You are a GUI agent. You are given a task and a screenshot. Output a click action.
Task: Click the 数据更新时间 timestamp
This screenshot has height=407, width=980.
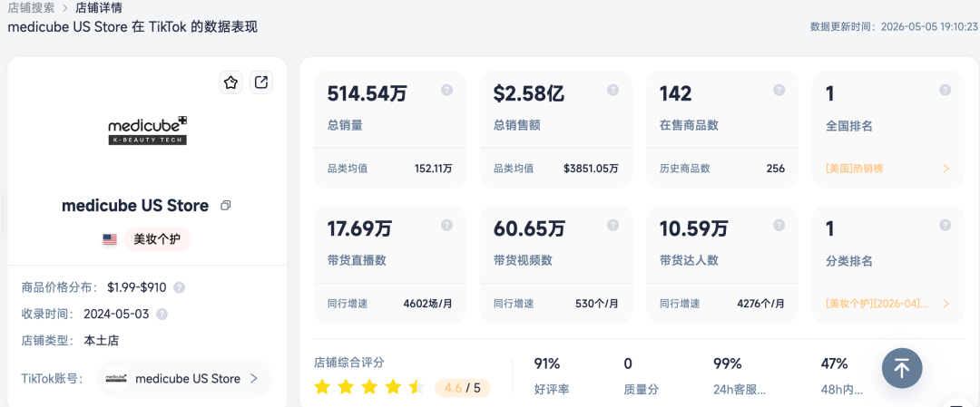tap(895, 26)
